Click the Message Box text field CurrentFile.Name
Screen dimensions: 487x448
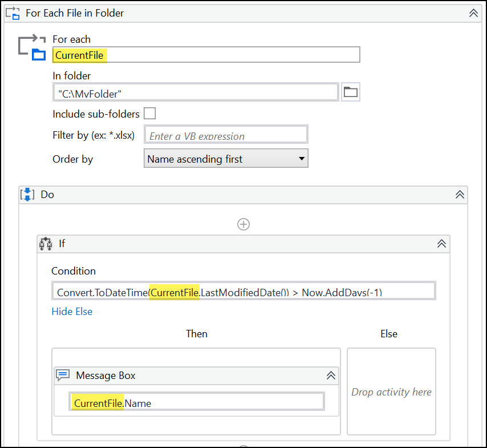click(197, 401)
